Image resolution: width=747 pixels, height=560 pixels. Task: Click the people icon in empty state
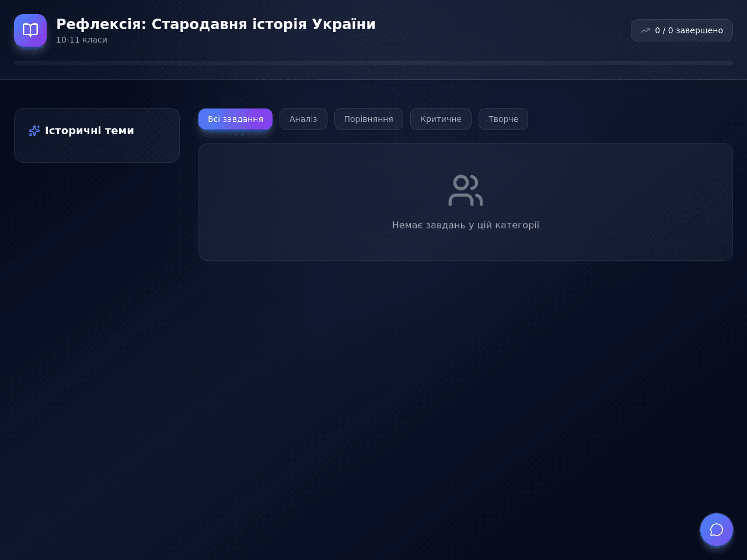tap(466, 190)
